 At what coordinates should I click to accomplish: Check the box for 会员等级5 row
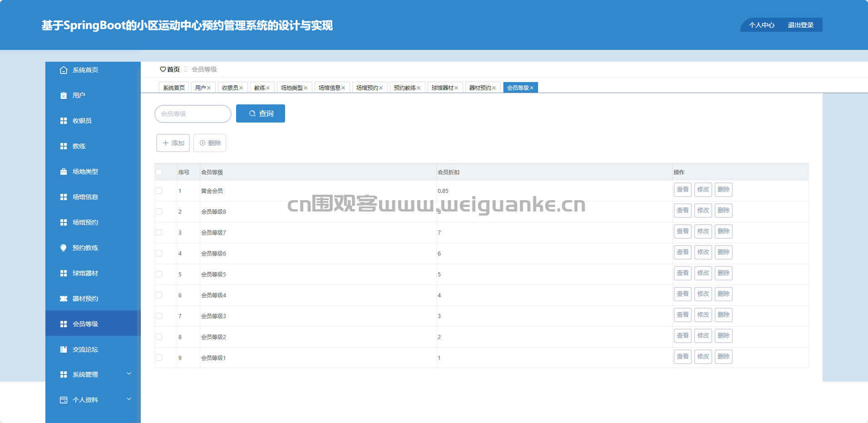(159, 274)
